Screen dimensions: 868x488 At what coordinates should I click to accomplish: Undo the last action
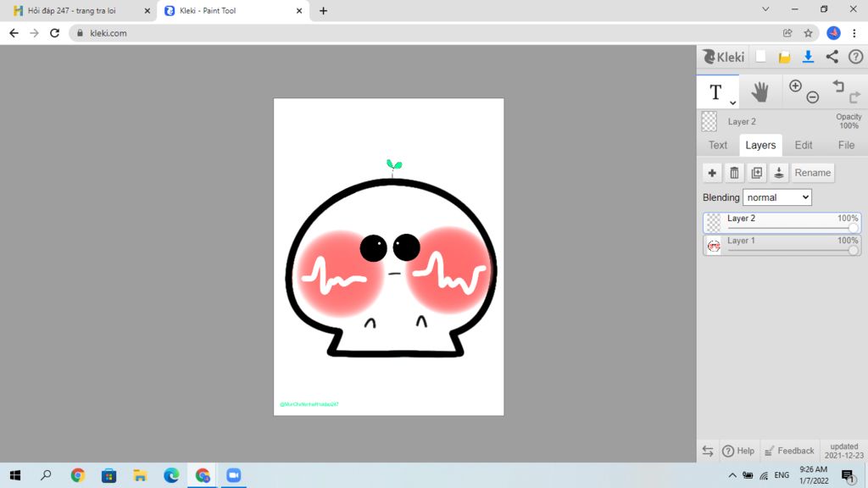[x=838, y=86]
